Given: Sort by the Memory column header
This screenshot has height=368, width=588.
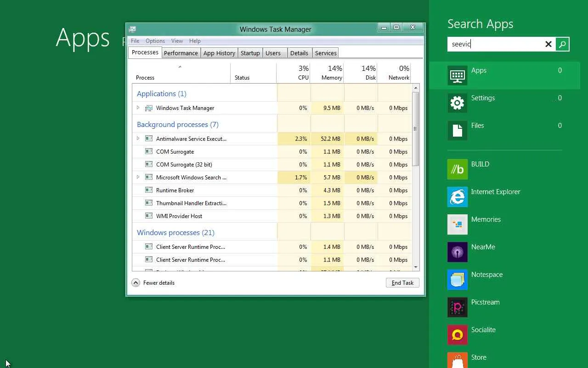Looking at the screenshot, I should [327, 73].
